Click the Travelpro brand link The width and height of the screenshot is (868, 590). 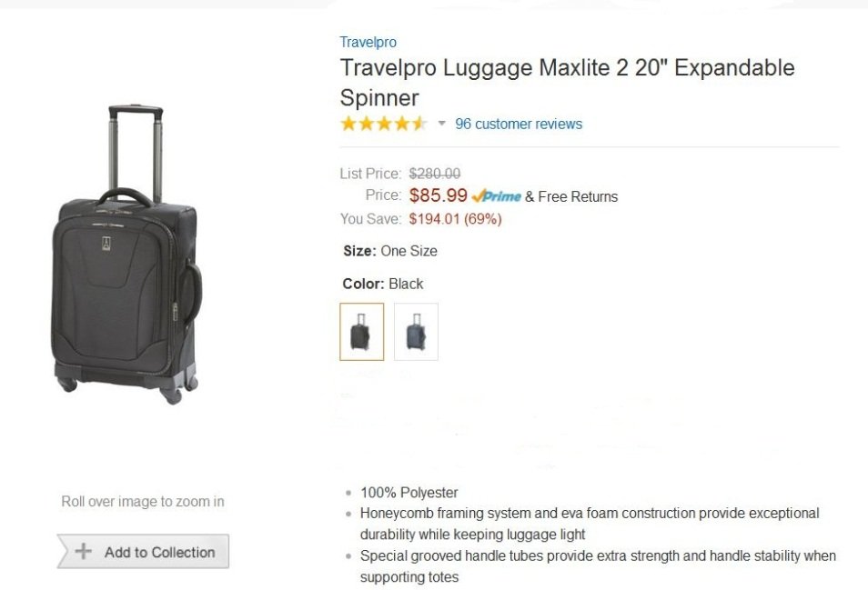tap(368, 42)
